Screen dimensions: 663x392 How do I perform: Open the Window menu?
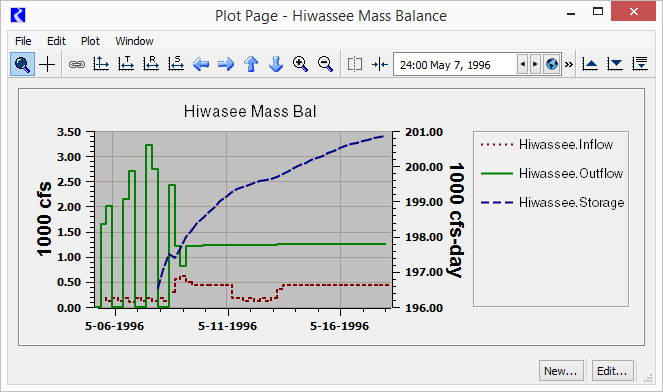(134, 41)
